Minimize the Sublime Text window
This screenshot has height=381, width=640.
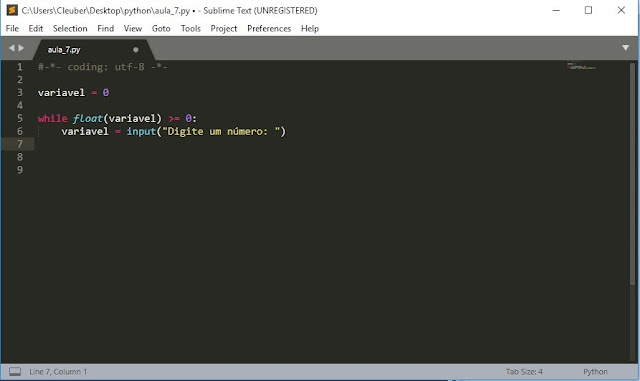coord(556,10)
